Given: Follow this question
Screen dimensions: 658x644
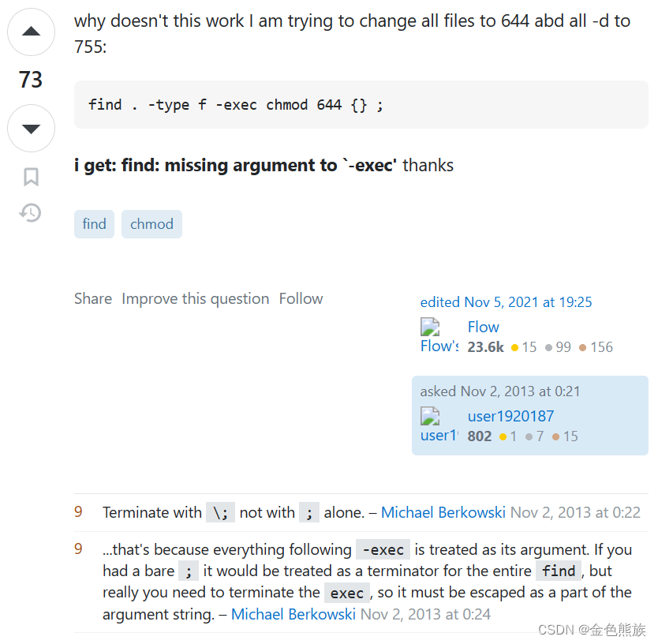Looking at the screenshot, I should point(301,298).
